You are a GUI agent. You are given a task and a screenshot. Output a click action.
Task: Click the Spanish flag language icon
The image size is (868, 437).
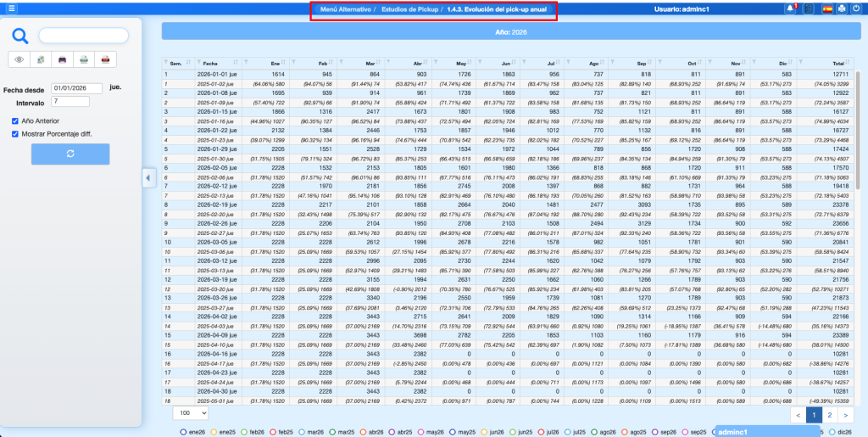click(x=826, y=8)
